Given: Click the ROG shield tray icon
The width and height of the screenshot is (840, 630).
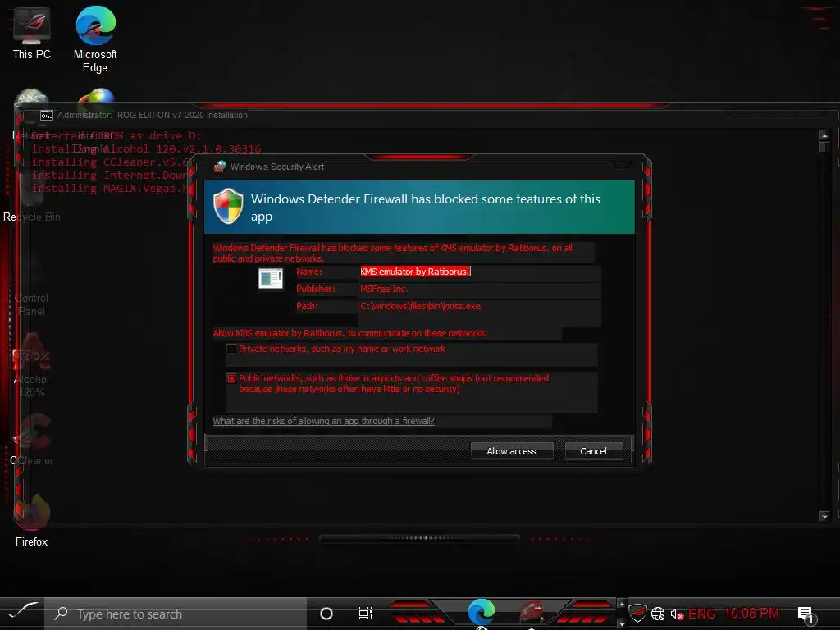Looking at the screenshot, I should 637,613.
